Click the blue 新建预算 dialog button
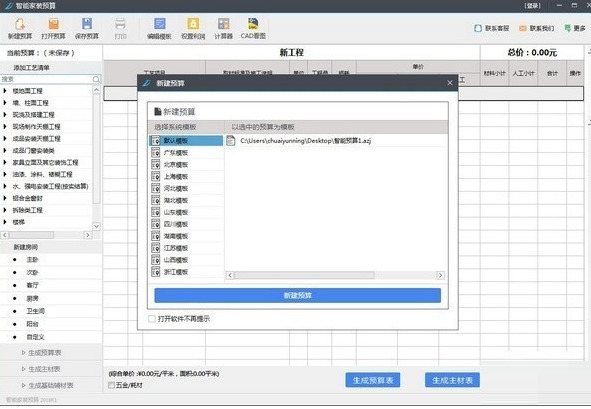This screenshot has width=591, height=409. [x=297, y=296]
